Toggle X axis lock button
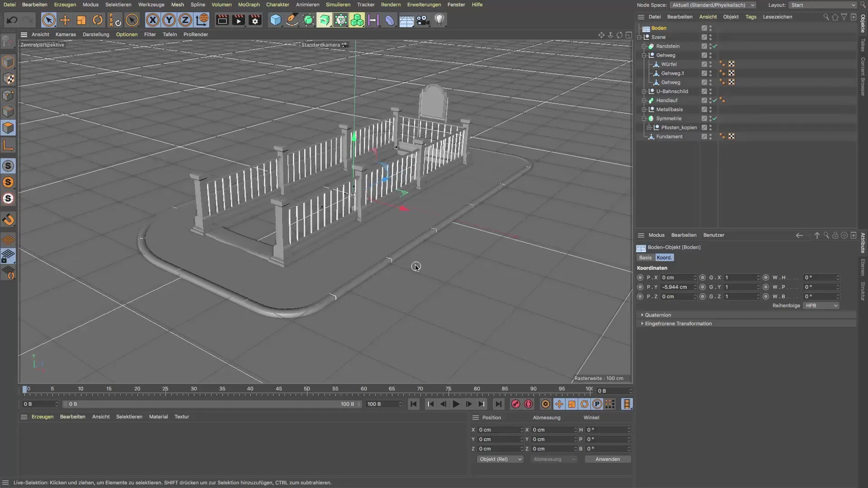Viewport: 868px width, 488px height. (x=153, y=20)
